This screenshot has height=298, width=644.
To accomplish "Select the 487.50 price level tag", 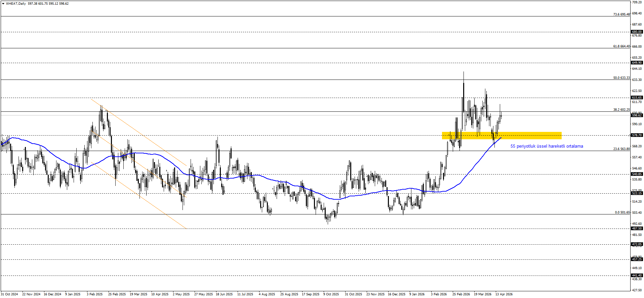I will [637, 229].
